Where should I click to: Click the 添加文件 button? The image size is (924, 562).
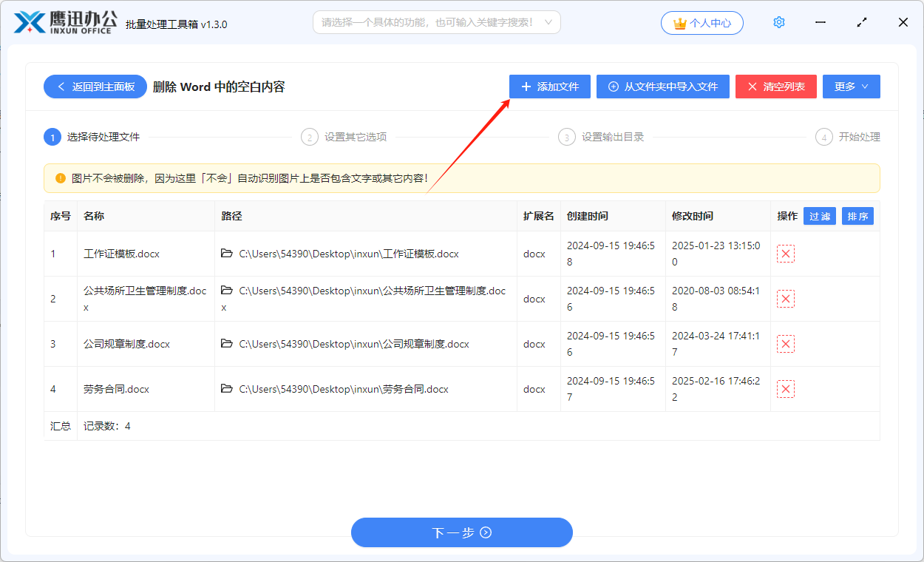point(549,87)
